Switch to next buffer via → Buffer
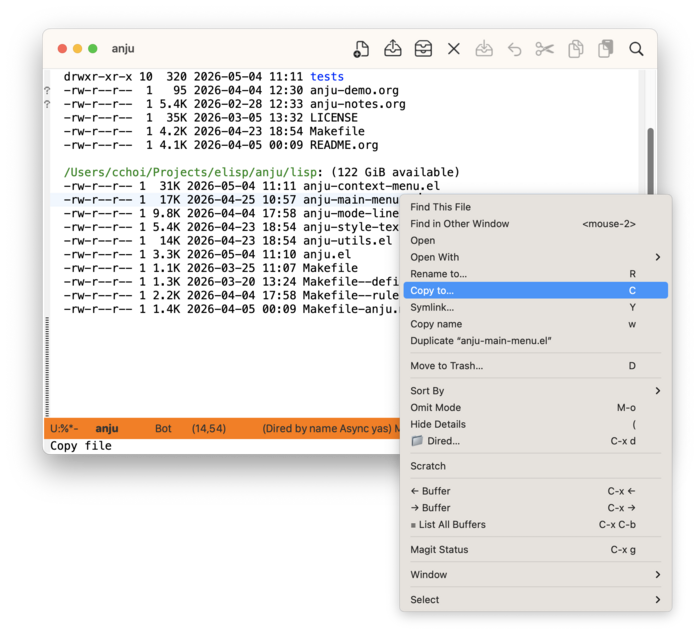 coord(536,508)
